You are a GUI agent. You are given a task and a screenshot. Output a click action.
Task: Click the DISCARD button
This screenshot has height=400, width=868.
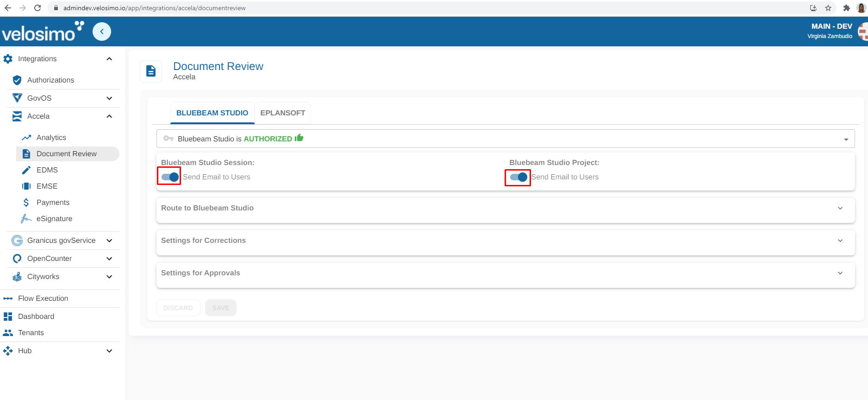pos(178,308)
